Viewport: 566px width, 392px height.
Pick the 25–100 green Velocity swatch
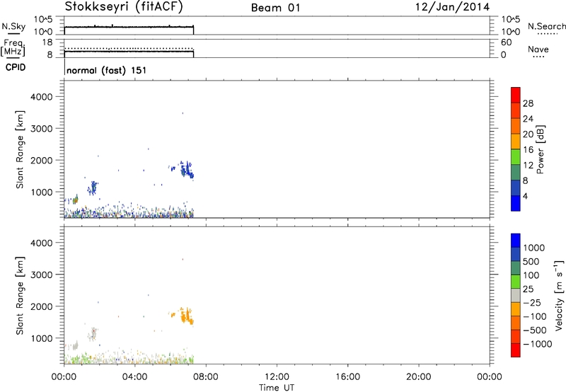coord(516,282)
